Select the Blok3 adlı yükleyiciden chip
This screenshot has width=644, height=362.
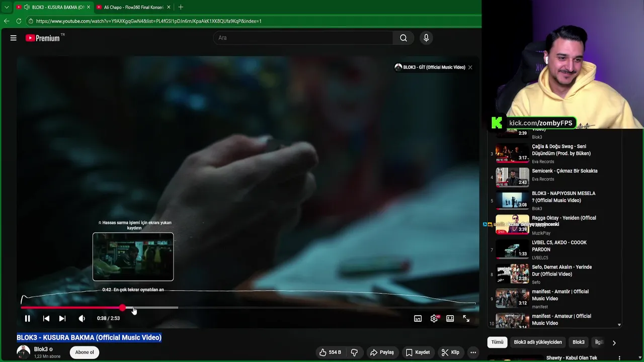click(x=538, y=342)
